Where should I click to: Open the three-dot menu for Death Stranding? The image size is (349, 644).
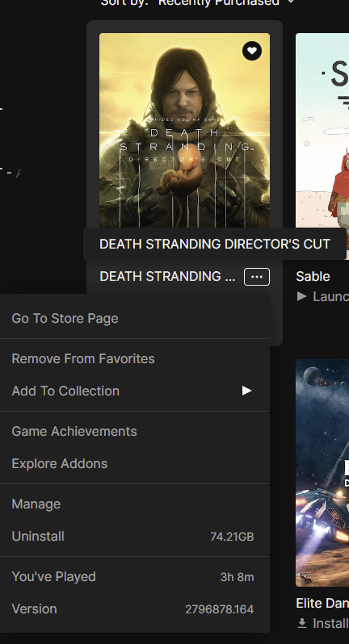[257, 277]
